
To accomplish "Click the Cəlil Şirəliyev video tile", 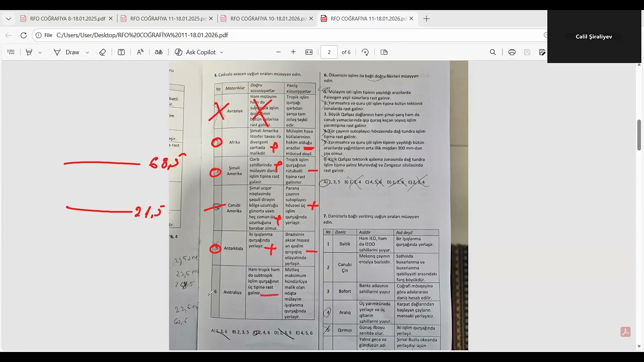I will (595, 36).
